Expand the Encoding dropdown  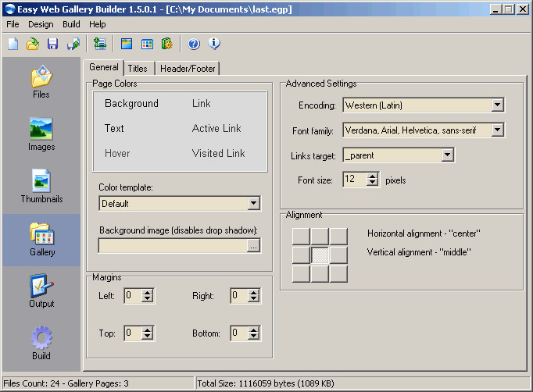coord(497,105)
